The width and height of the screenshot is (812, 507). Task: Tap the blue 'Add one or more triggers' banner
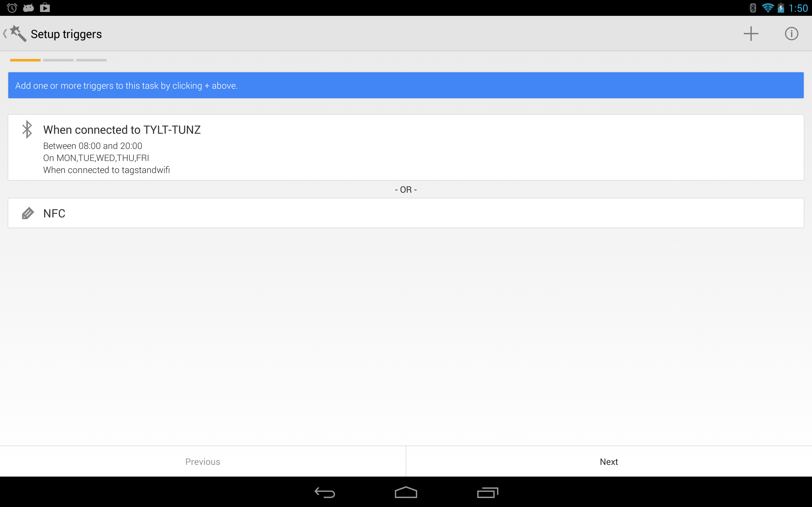tap(406, 85)
